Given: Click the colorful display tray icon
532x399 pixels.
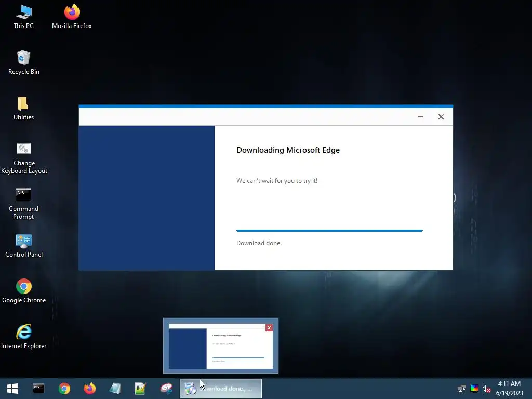Looking at the screenshot, I should pos(474,389).
